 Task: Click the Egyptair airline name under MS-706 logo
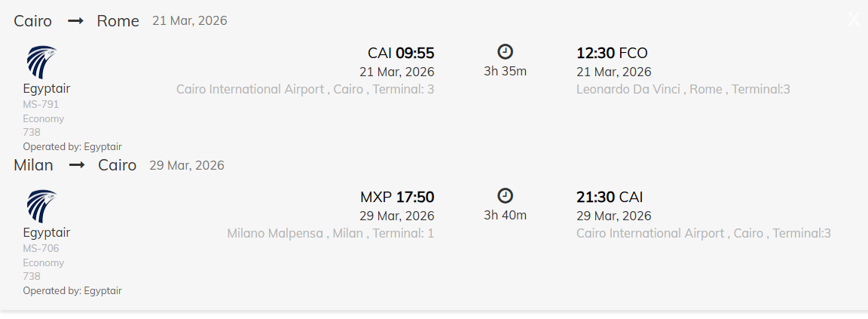(x=46, y=232)
